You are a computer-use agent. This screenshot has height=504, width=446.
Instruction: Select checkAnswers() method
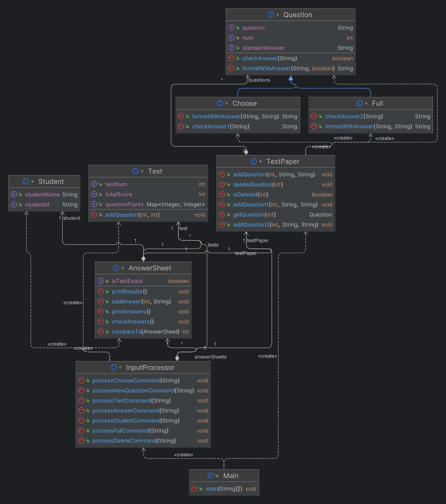[x=143, y=322]
